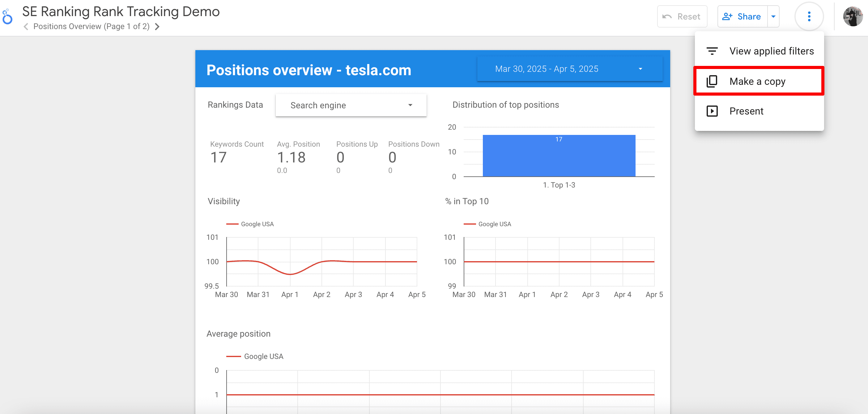This screenshot has height=414, width=868.
Task: Click the Share button
Action: [742, 16]
